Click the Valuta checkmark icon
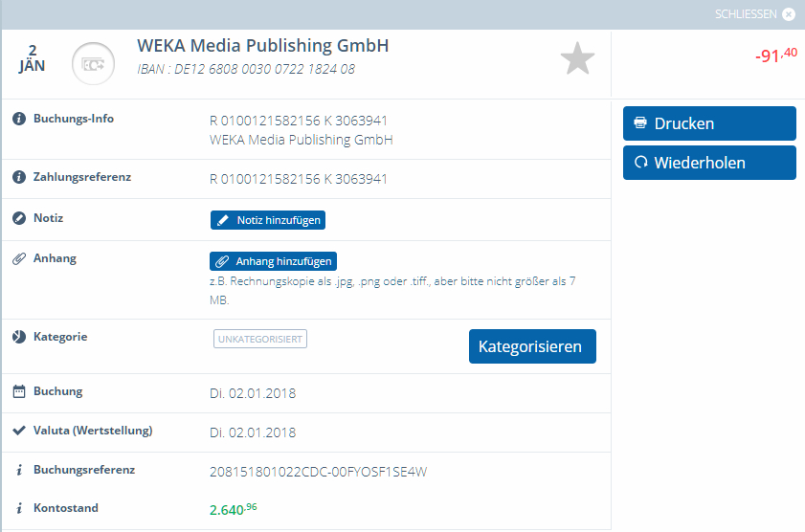This screenshot has width=805, height=532. click(x=19, y=431)
